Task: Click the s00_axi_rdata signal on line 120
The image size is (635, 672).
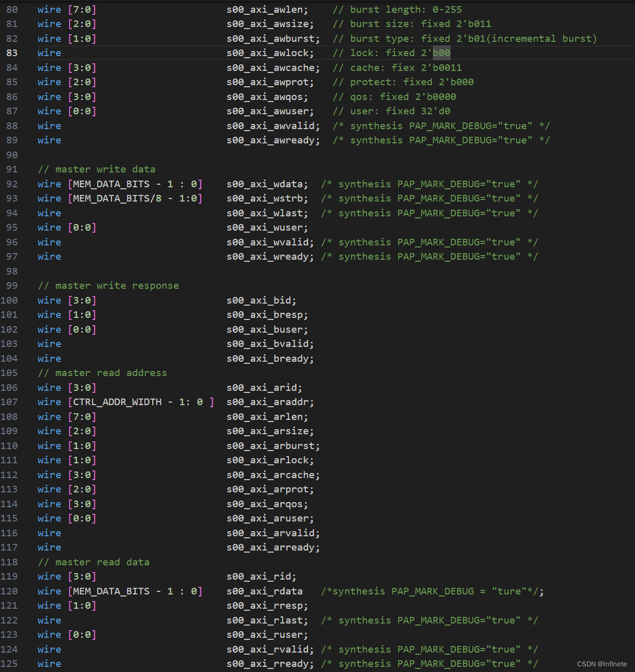Action: pos(264,591)
